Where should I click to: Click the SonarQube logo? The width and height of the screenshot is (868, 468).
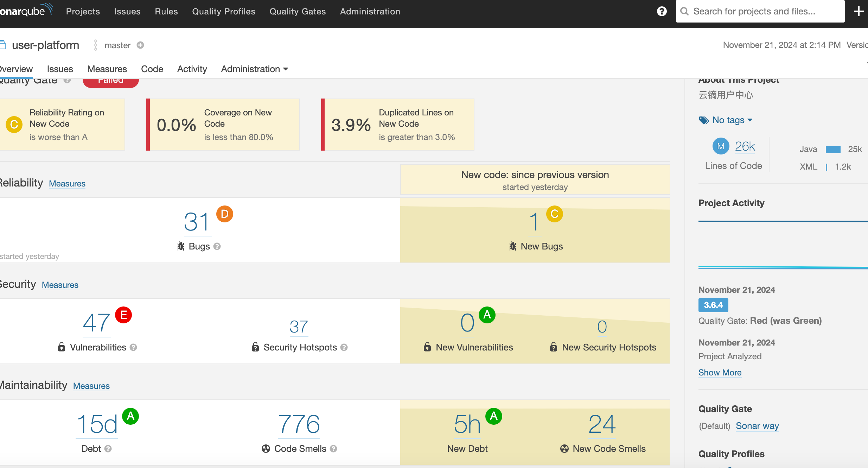(26, 11)
